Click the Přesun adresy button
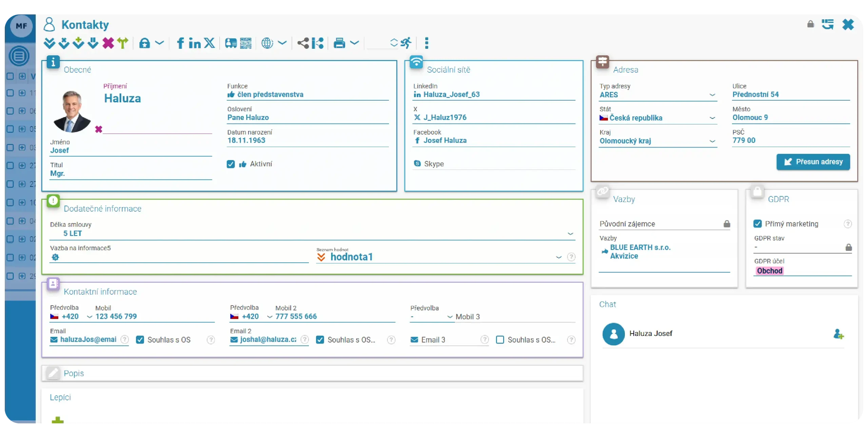 click(813, 162)
